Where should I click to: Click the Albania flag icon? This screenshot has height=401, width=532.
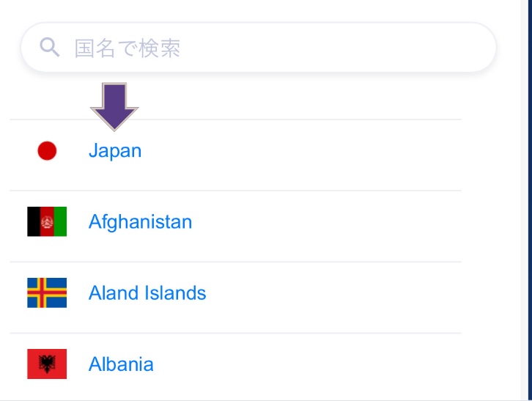47,364
